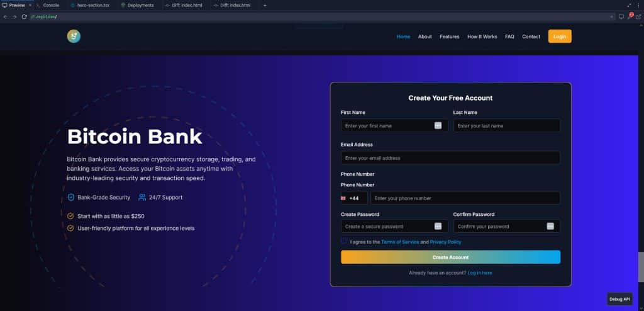Click the Create Account button
The image size is (644, 311).
[x=450, y=257]
